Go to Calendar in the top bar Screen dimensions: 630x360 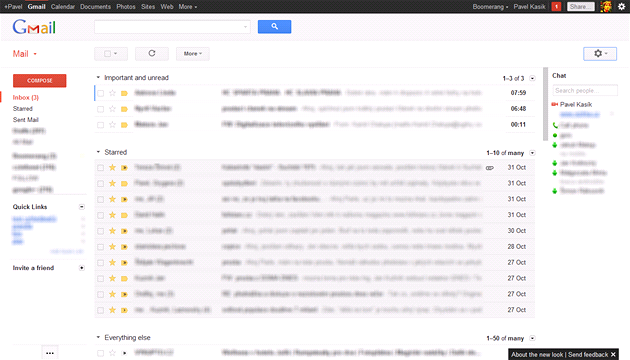click(63, 7)
